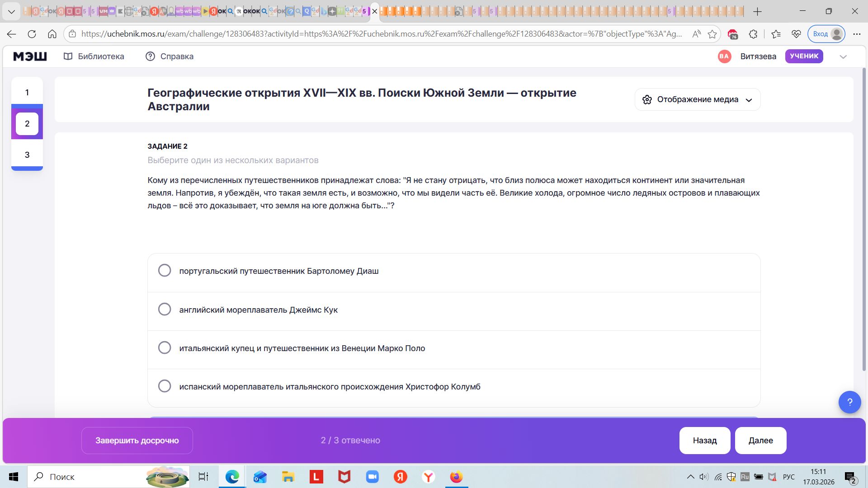Select the Христофор Колумб answer

click(165, 386)
